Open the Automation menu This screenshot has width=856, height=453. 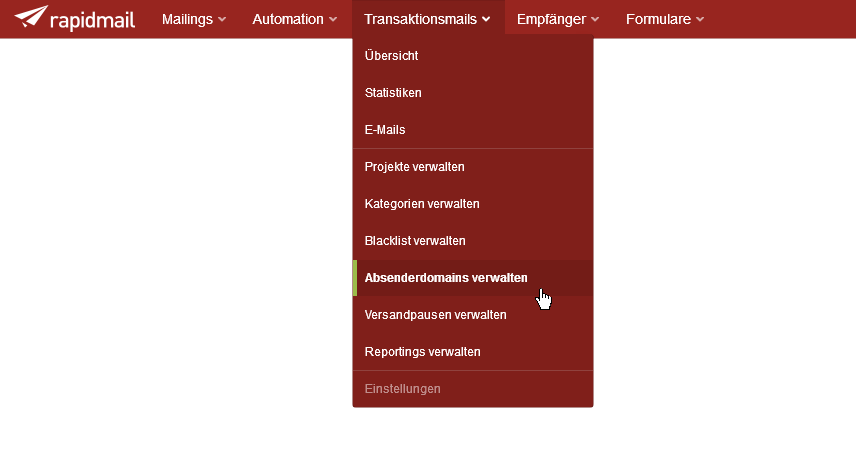coord(294,19)
